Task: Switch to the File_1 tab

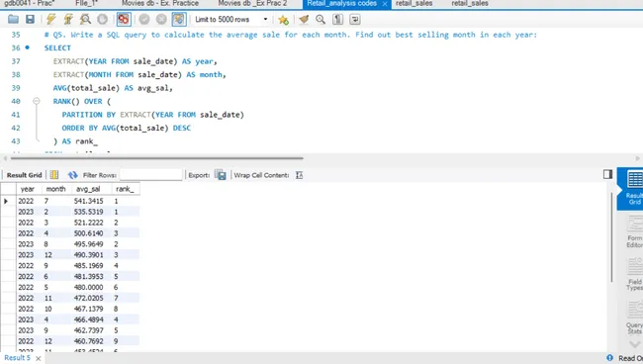Action: pyautogui.click(x=86, y=3)
